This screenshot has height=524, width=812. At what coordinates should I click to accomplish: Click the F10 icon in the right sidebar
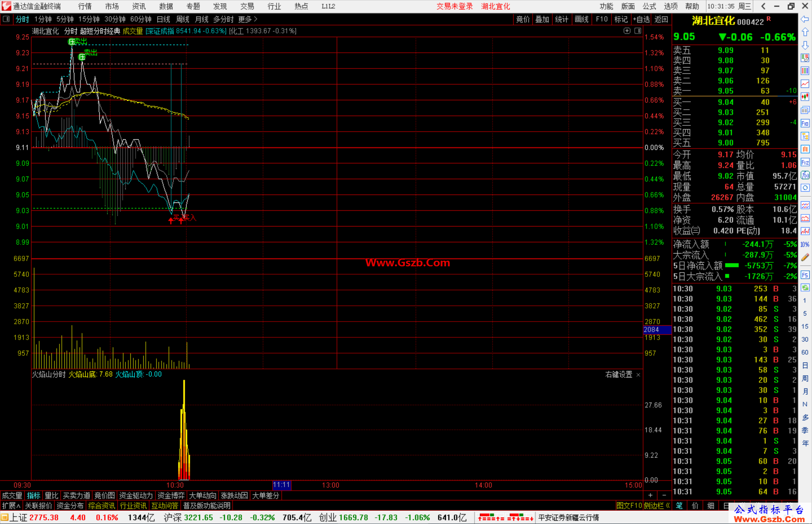pyautogui.click(x=805, y=123)
